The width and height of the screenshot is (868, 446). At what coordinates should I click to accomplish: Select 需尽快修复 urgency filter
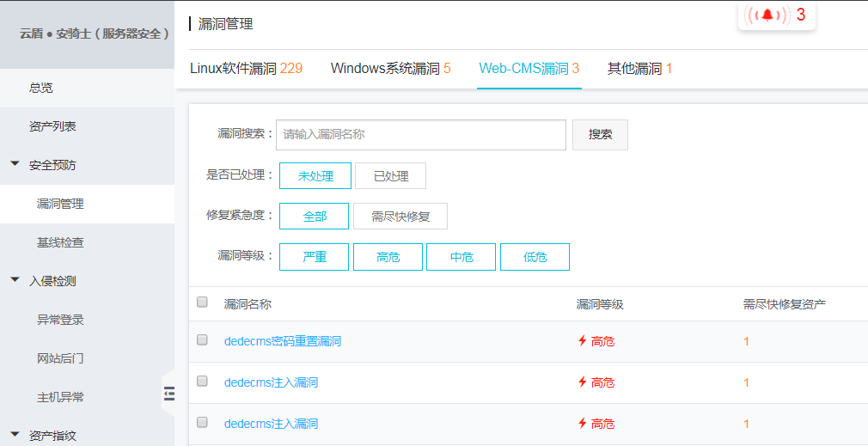pos(400,217)
